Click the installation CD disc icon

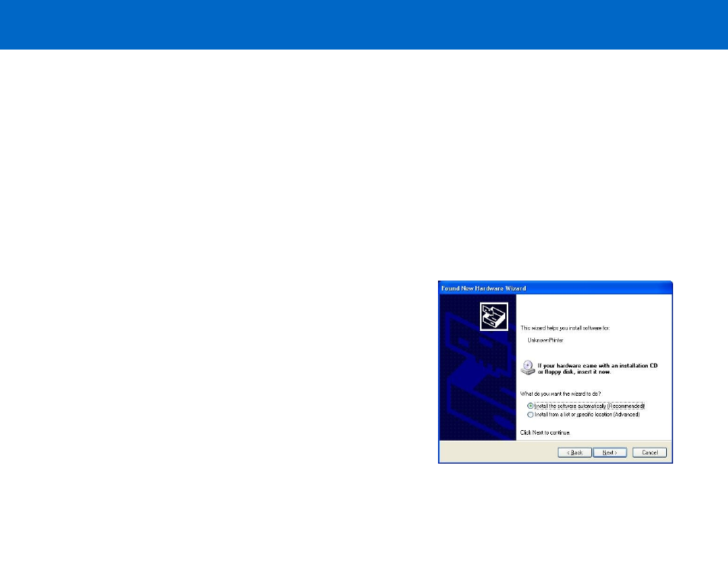(528, 368)
